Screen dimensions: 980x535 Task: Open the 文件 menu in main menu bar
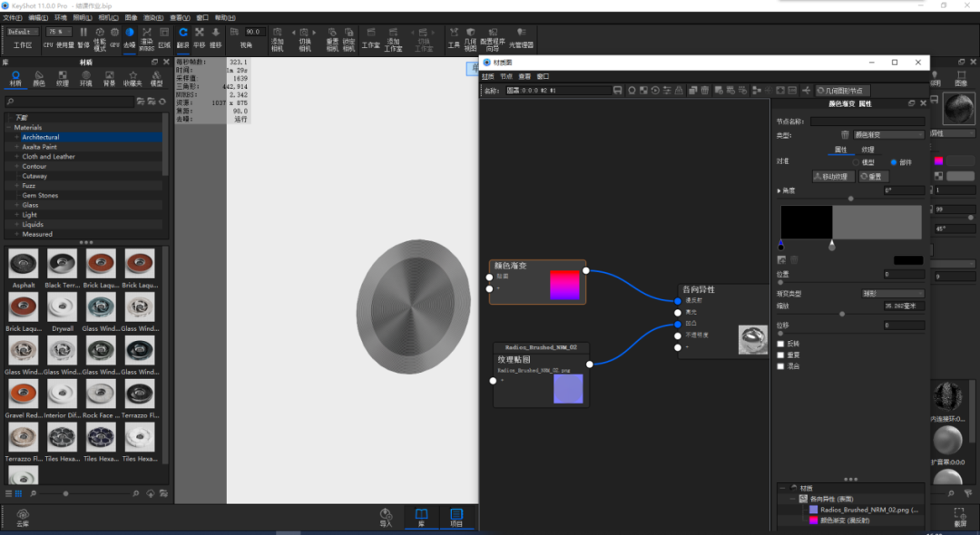point(13,18)
